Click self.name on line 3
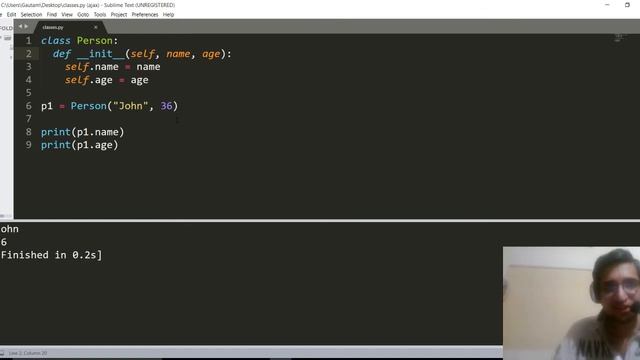This screenshot has width=640, height=360. pos(91,67)
